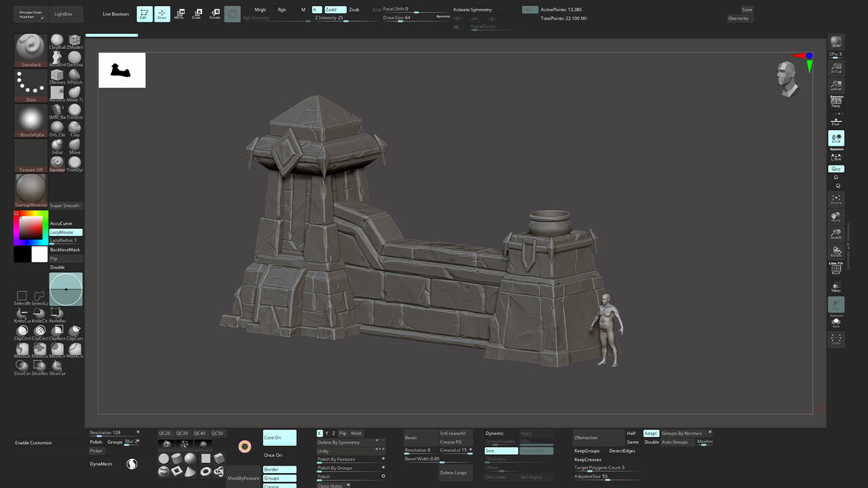Select the Mrgb channel mode
Image resolution: width=868 pixels, height=488 pixels.
pos(260,9)
